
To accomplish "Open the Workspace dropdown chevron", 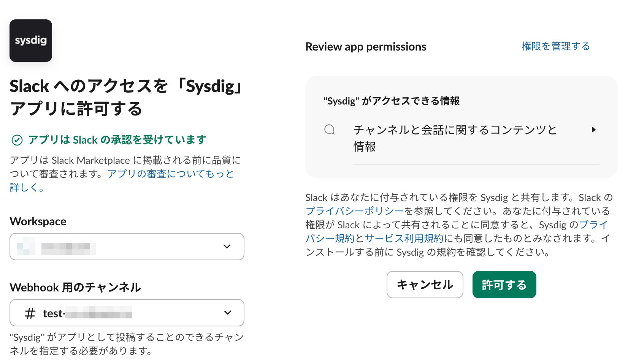I will click(227, 247).
